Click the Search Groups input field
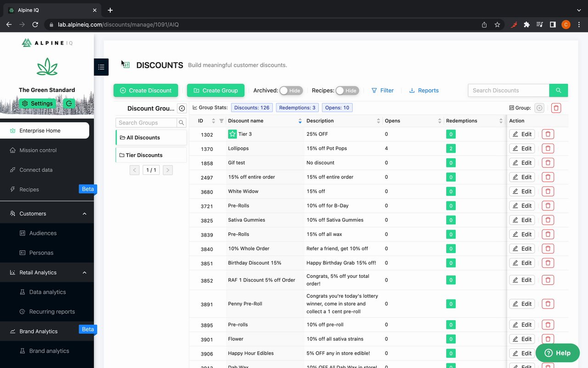This screenshot has width=588, height=368. coord(146,123)
